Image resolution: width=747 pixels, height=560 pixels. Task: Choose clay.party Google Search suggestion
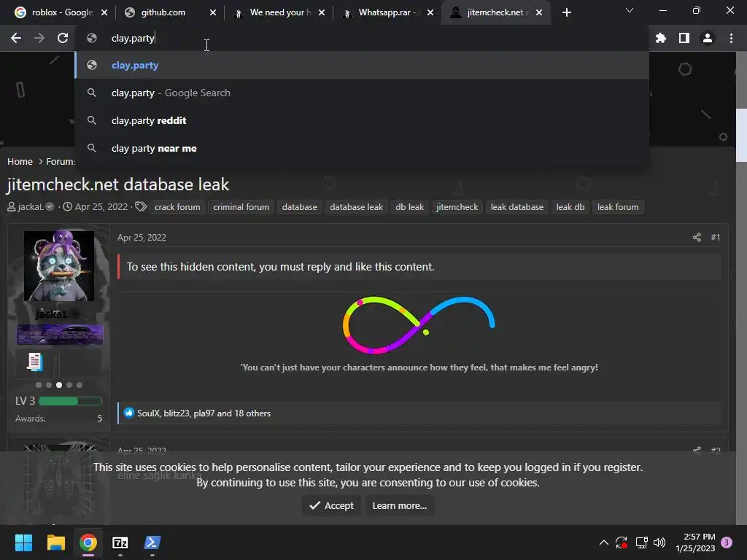pyautogui.click(x=362, y=93)
